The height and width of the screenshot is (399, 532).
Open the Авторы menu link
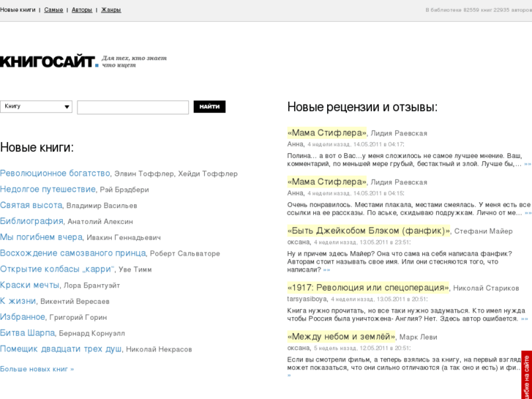click(x=82, y=10)
